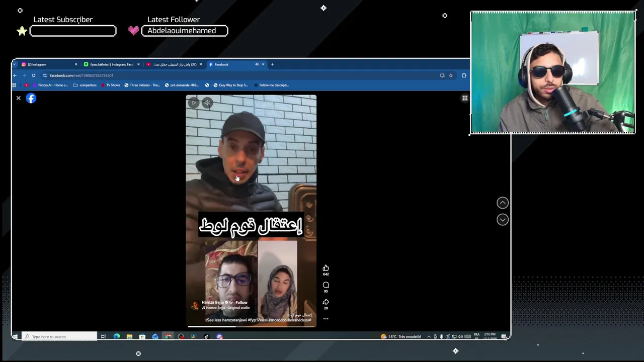Open Hamza Bejja profile picture

click(195, 305)
